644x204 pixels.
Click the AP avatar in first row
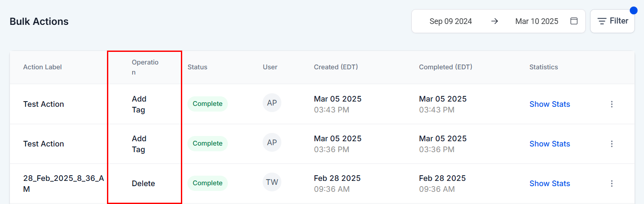click(272, 103)
